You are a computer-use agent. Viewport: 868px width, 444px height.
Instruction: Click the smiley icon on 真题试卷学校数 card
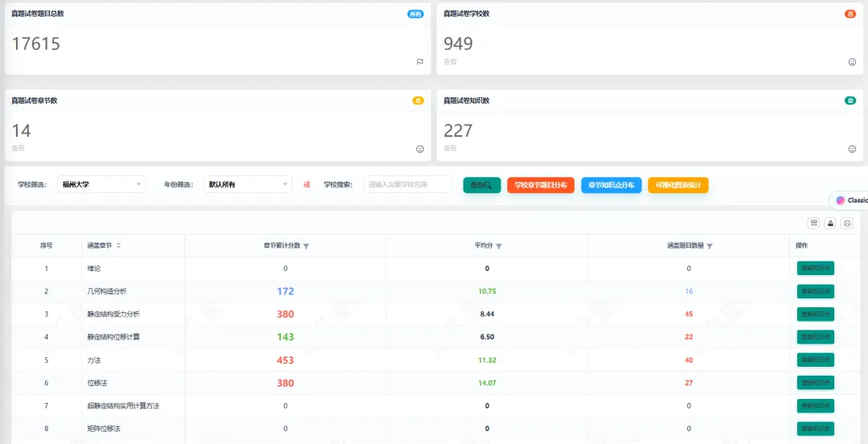click(852, 62)
